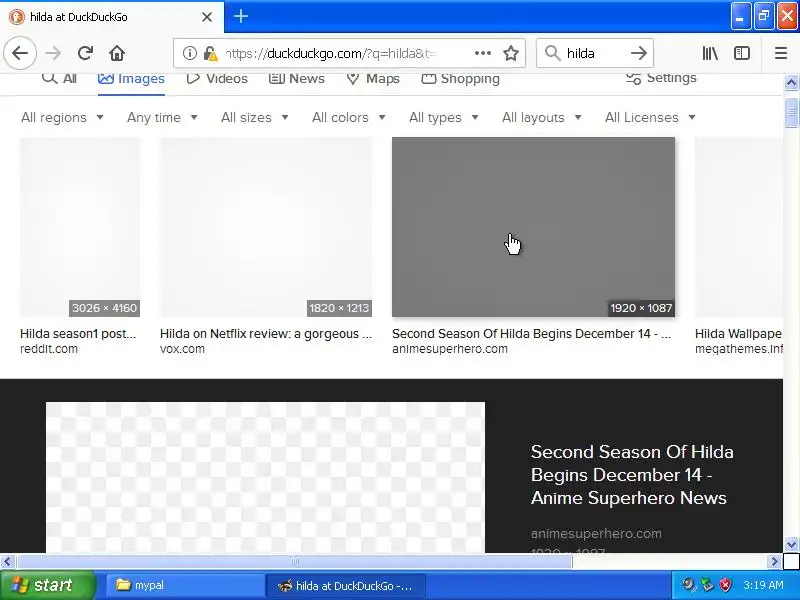Close the hilda at DuckDuckGo tab
This screenshot has width=800, height=600.
(207, 17)
